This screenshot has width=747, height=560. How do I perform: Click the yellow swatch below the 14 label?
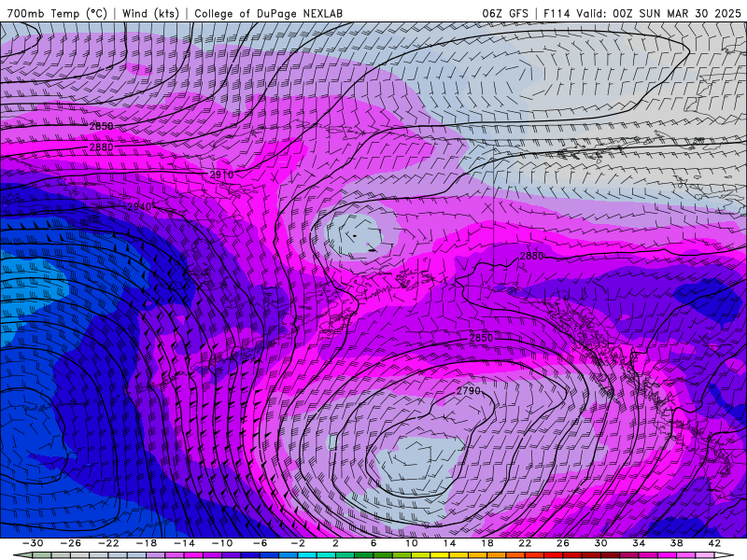[440, 554]
